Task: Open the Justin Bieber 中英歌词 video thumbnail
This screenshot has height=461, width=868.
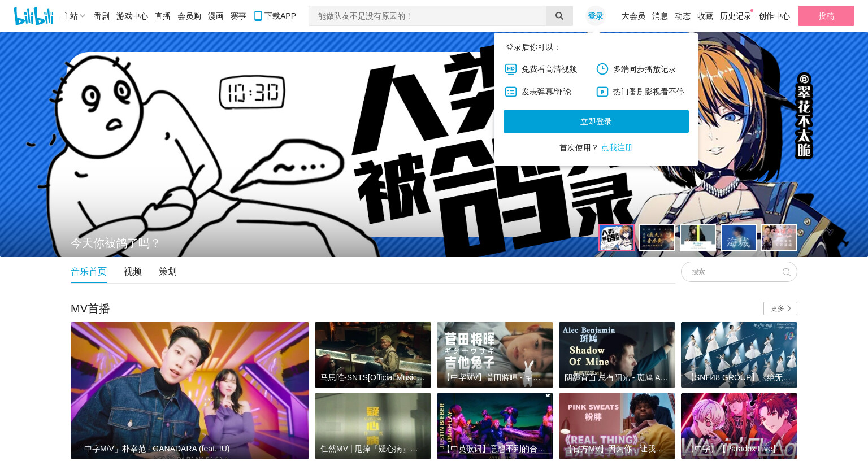Action: point(495,426)
